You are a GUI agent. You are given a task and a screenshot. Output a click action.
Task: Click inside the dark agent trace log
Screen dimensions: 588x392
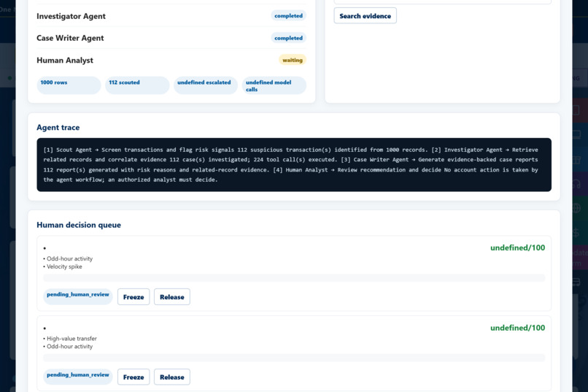point(294,165)
